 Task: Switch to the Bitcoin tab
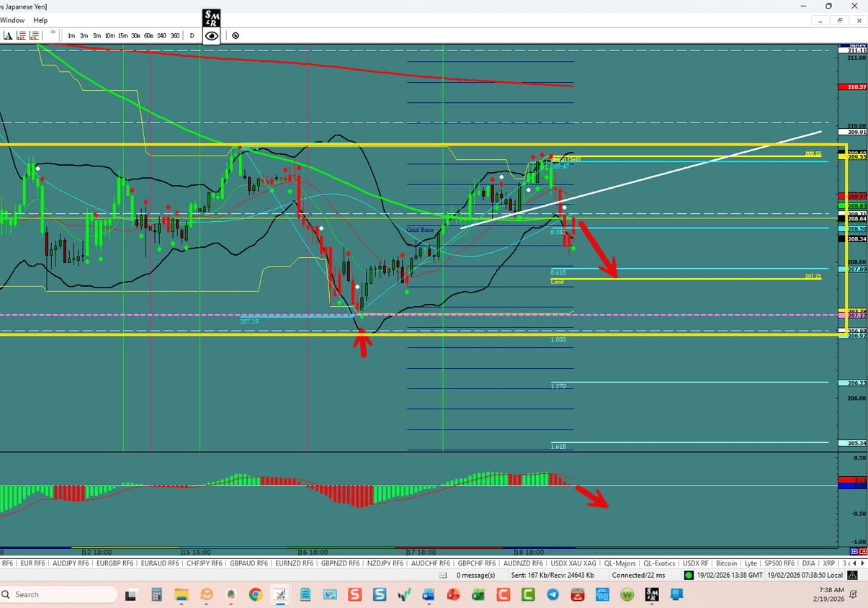click(x=727, y=563)
